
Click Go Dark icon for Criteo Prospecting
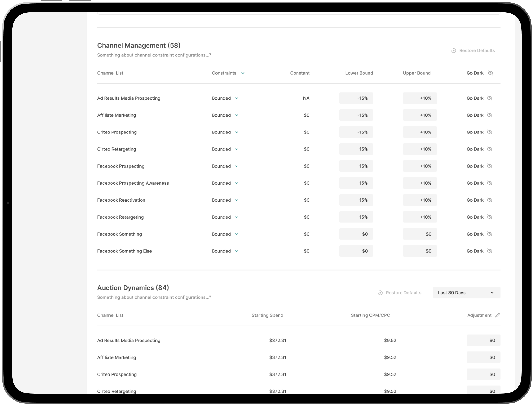(x=490, y=132)
